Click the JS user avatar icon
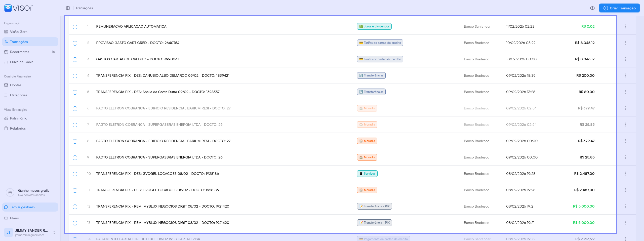Viewport: 644px width, 241px height. [9, 232]
